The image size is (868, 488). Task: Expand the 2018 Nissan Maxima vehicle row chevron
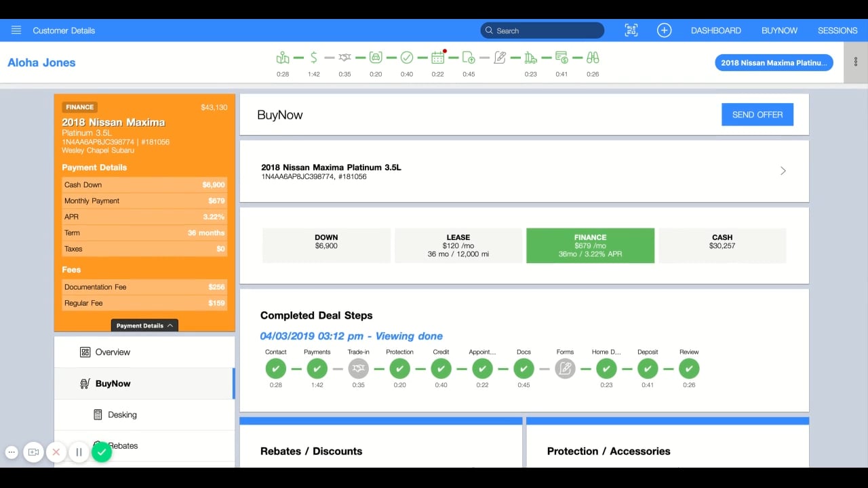point(783,171)
